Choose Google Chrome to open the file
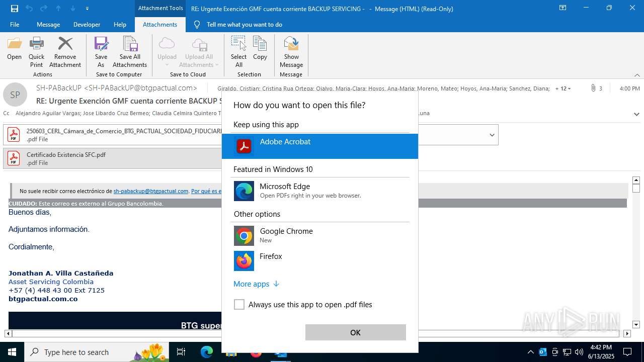The image size is (644, 362). [x=320, y=236]
